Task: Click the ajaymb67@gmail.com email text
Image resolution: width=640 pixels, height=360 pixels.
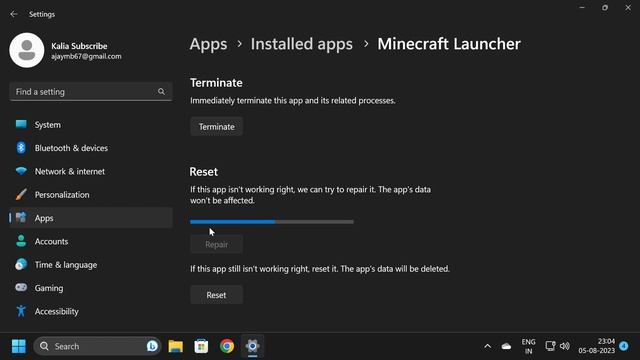Action: [86, 56]
